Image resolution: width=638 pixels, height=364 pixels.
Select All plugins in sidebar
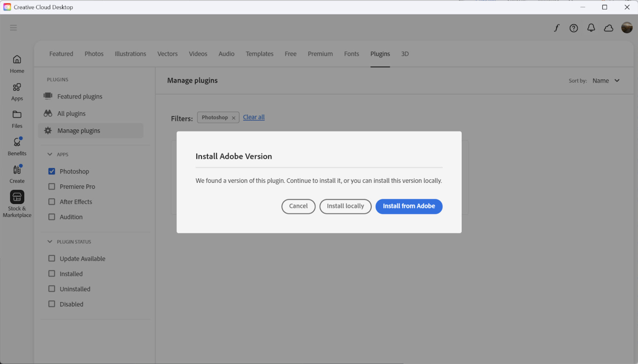(x=71, y=114)
